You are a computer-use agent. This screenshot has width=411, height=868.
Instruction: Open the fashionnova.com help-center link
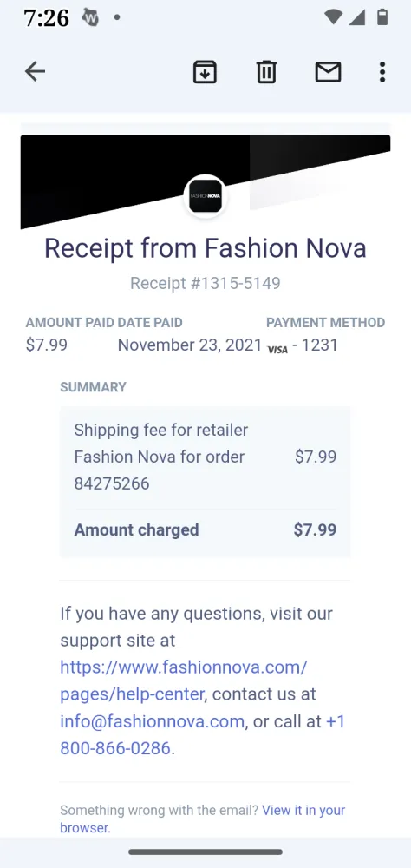click(x=184, y=681)
